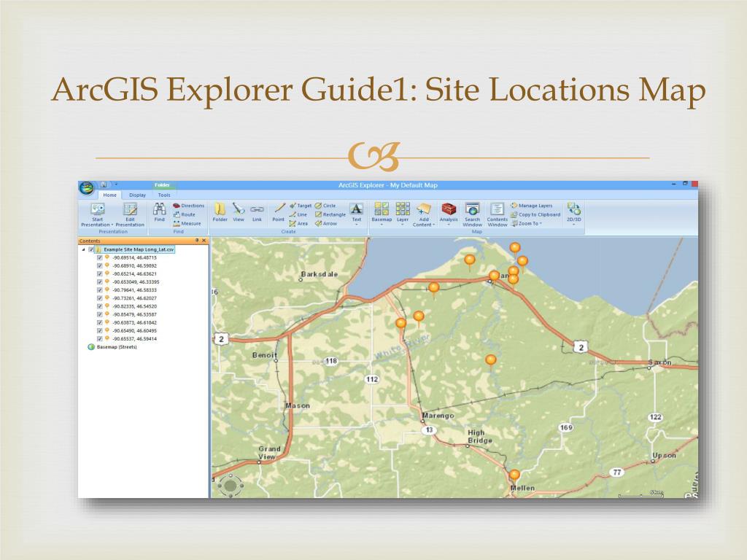Switch to the Display ribbon tab
Screen dimensions: 747x560
(x=137, y=195)
